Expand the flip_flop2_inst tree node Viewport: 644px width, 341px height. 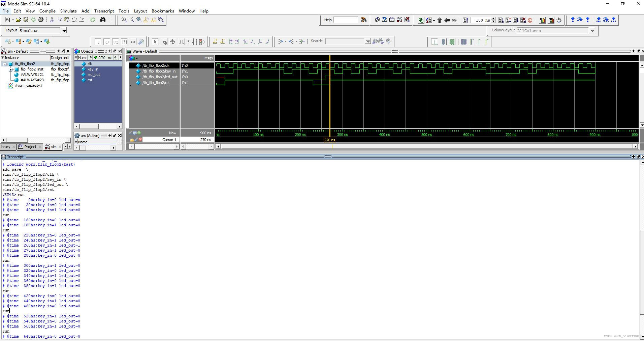click(11, 69)
